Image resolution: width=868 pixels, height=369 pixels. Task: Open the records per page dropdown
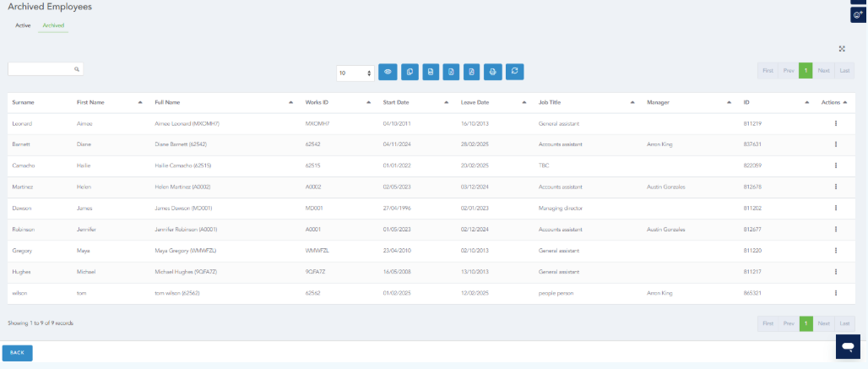[x=355, y=73]
